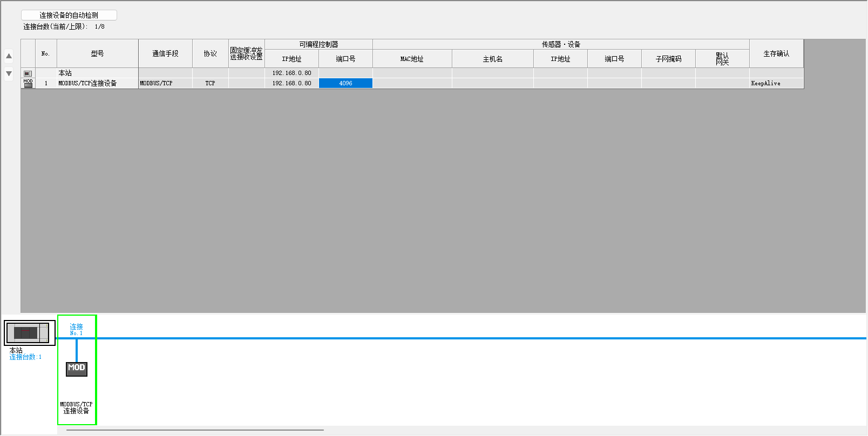Click the MODBUS/TCP communication method cell
Viewport: 868px width, 436px height.
click(x=165, y=83)
